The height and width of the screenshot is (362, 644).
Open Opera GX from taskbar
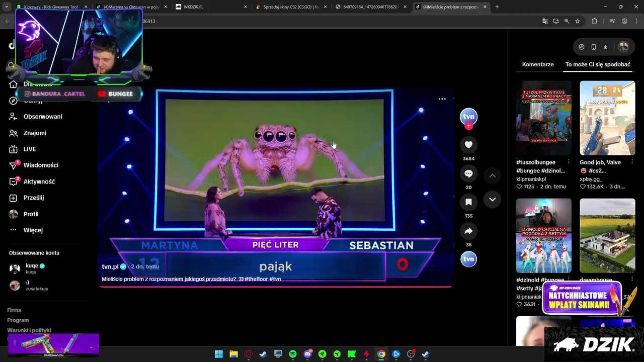(x=249, y=354)
